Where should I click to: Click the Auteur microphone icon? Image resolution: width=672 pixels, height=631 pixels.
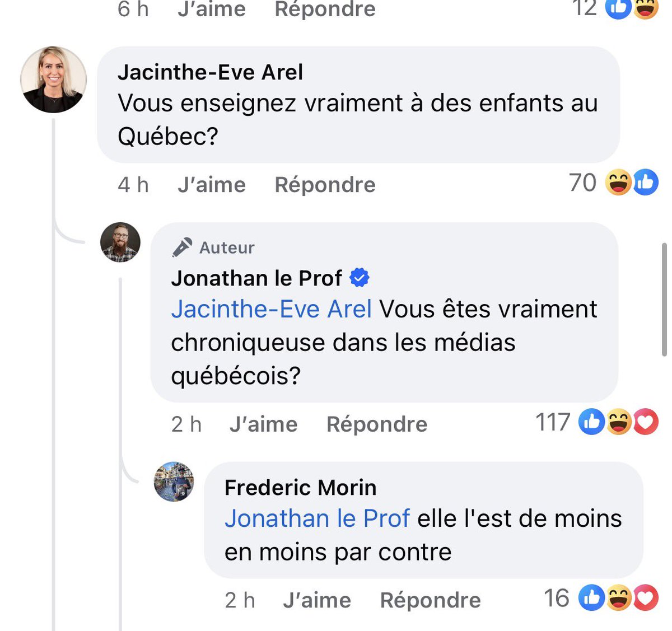(181, 247)
